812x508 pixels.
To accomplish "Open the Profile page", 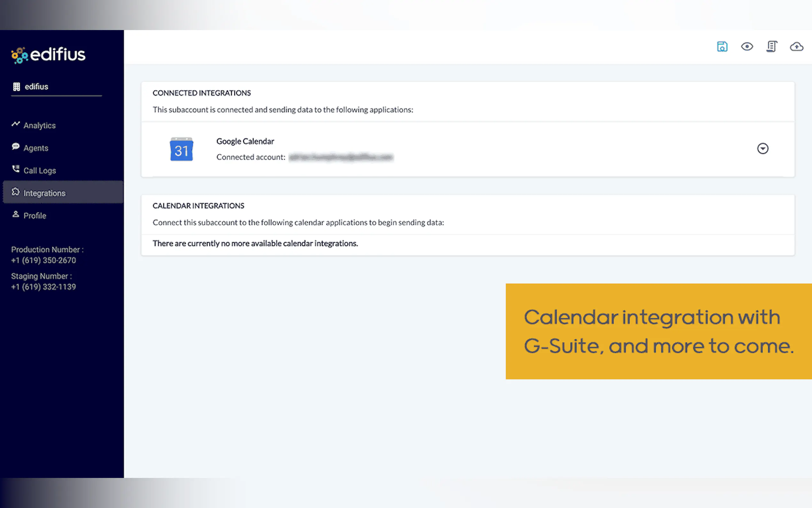I will point(35,216).
